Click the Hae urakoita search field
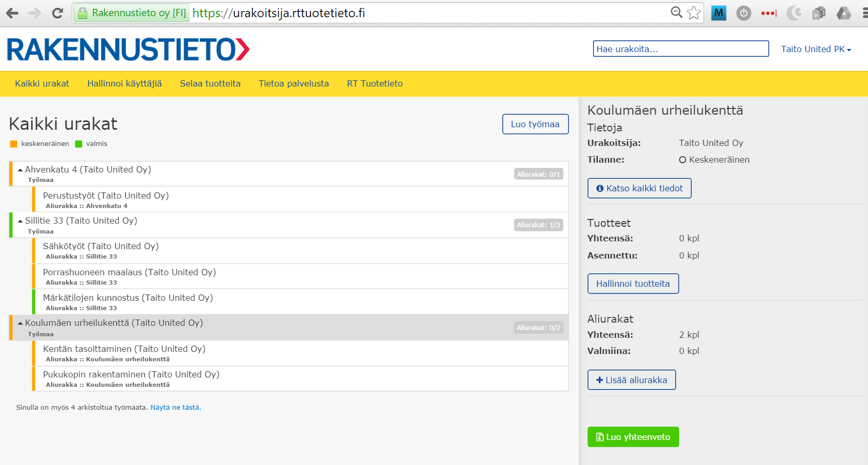The width and height of the screenshot is (868, 465). [681, 48]
